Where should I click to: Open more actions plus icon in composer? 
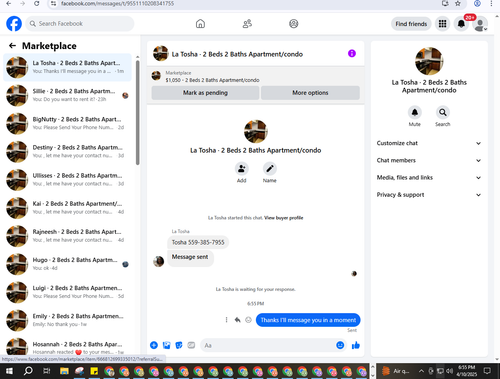(x=154, y=345)
